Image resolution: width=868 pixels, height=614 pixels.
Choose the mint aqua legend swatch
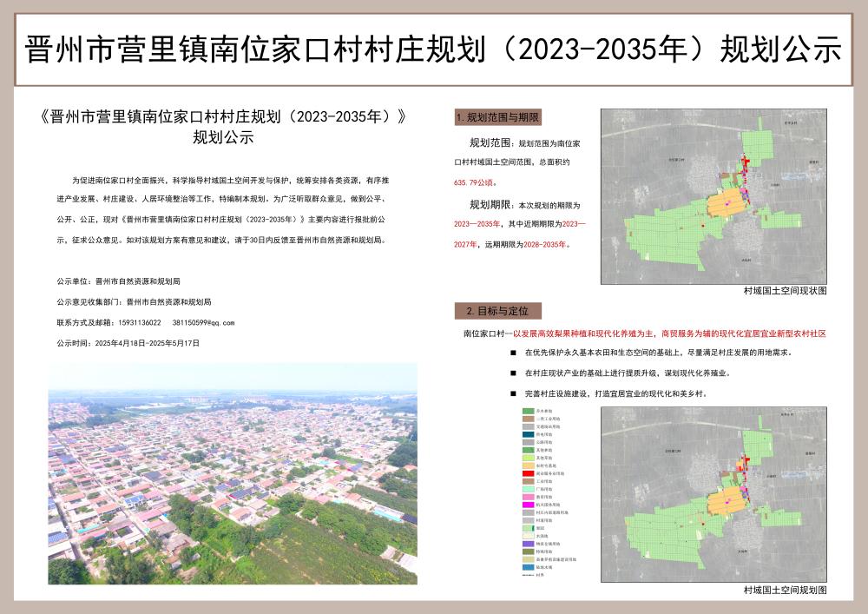tap(528, 489)
